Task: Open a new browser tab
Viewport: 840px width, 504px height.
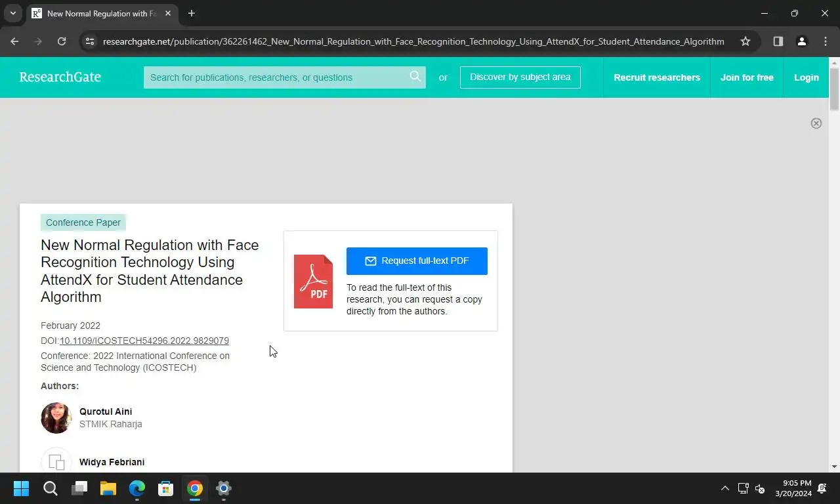Action: (x=192, y=13)
